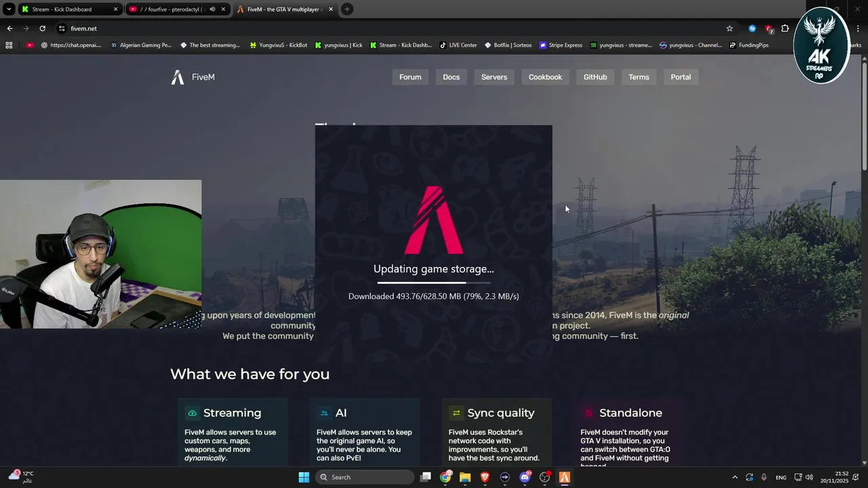
Task: Go to the Portal page
Action: [681, 77]
